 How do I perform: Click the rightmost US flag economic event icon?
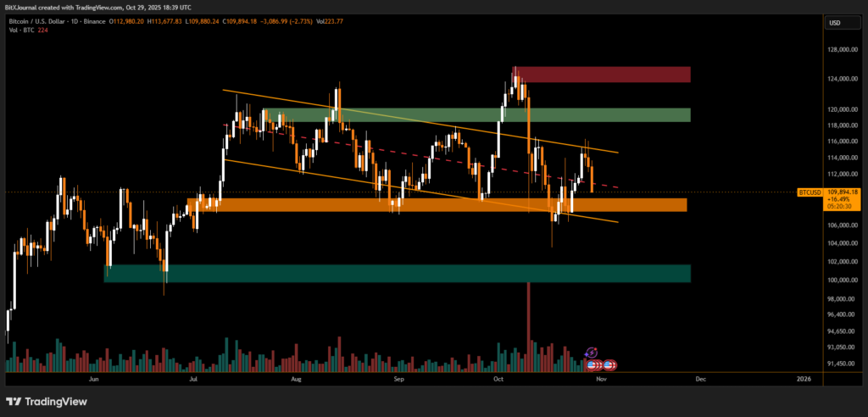(609, 364)
